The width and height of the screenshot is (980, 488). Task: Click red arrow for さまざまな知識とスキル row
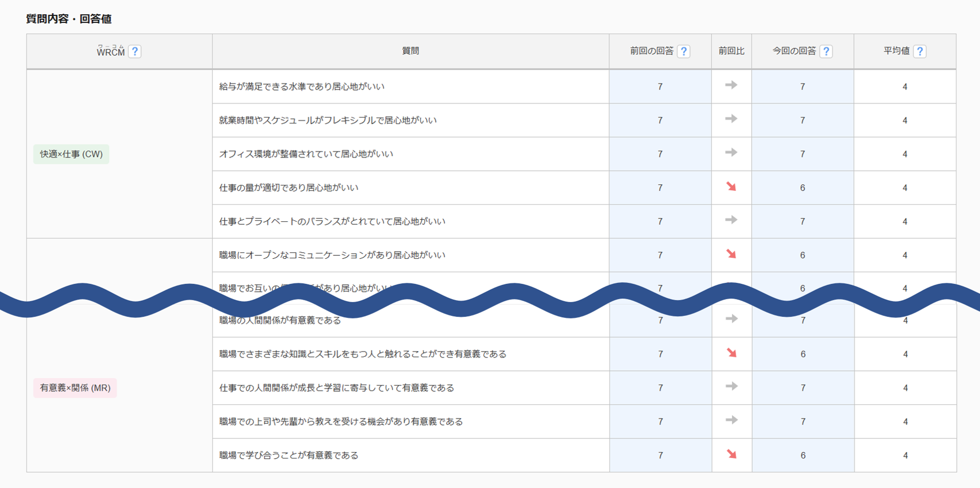coord(731,353)
